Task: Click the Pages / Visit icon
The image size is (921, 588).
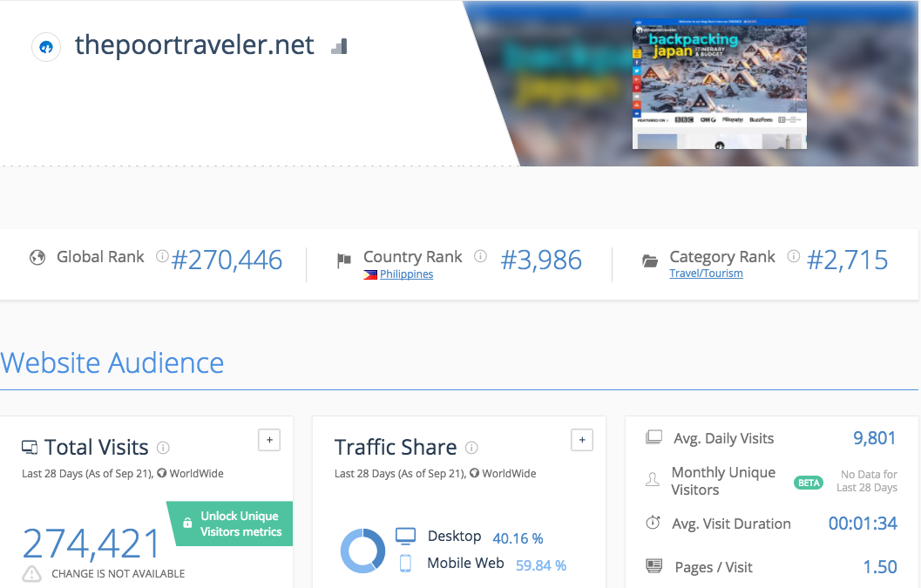Action: click(654, 565)
